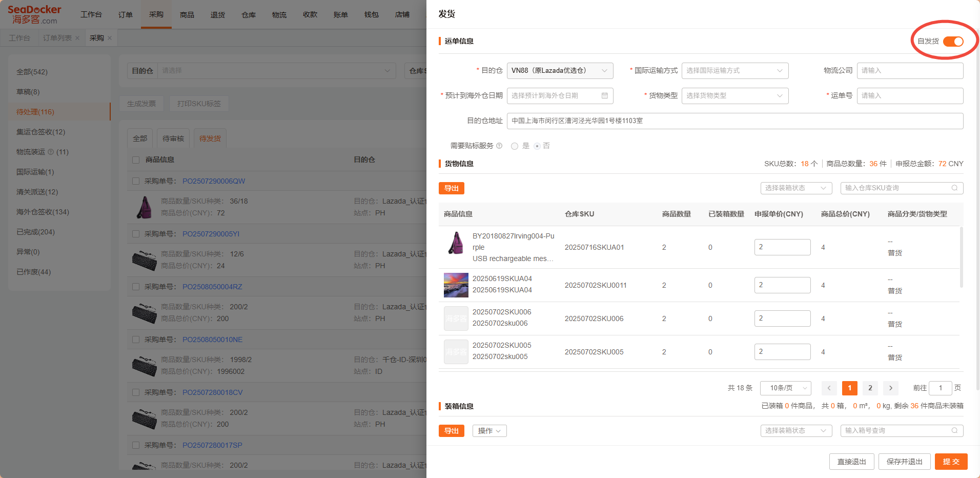The width and height of the screenshot is (980, 478).
Task: Click 导出 button under 货物信息
Action: click(x=451, y=188)
